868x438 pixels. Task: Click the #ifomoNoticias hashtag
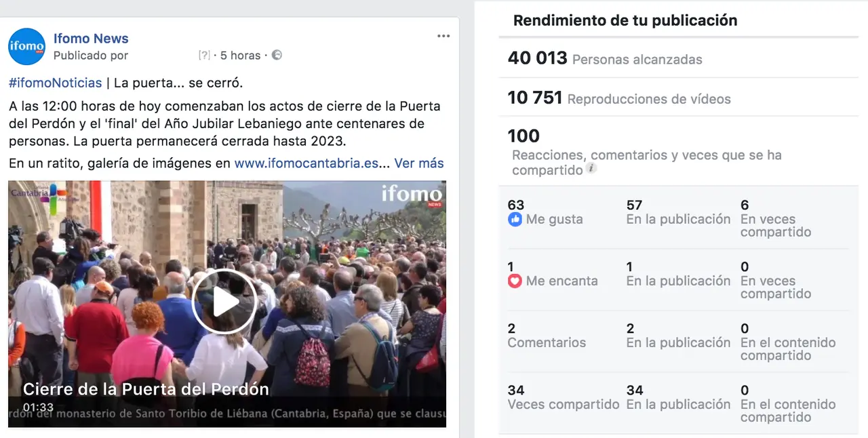56,83
